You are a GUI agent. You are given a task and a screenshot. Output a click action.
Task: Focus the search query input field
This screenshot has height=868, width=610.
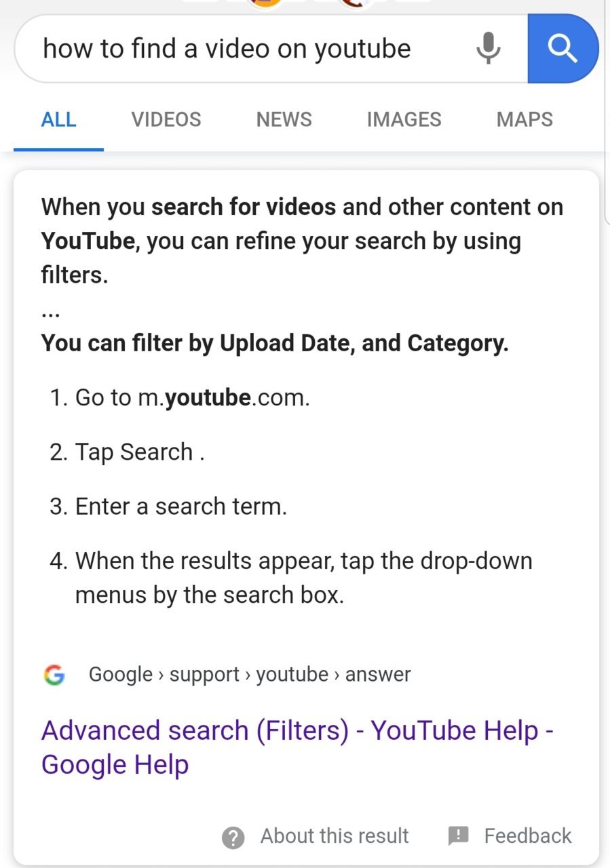click(244, 49)
